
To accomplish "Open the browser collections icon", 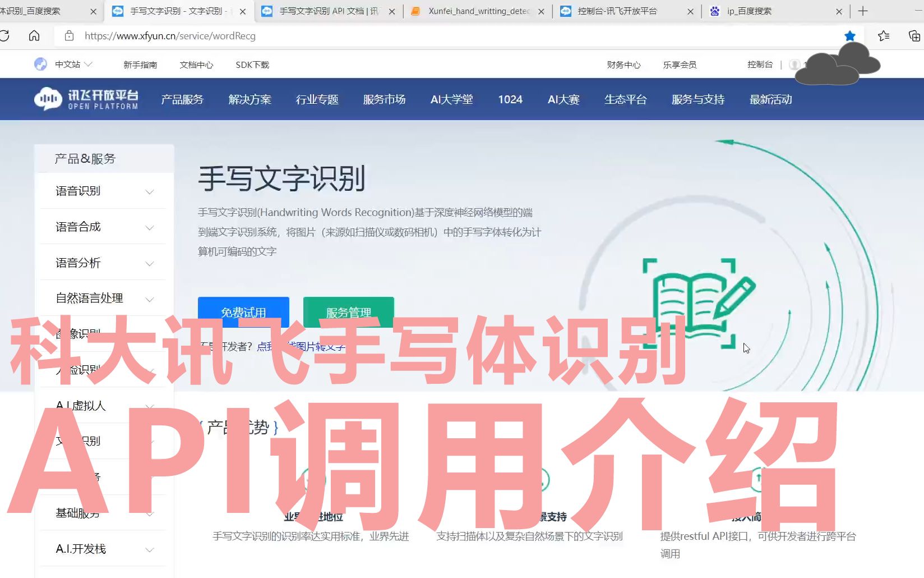I will tap(914, 36).
